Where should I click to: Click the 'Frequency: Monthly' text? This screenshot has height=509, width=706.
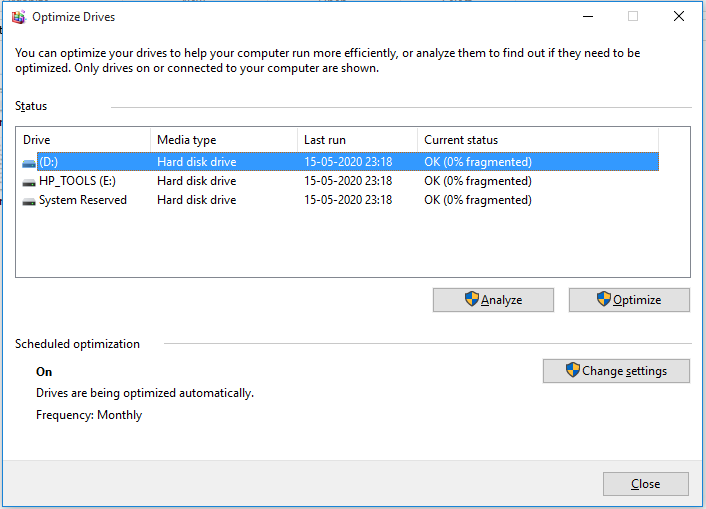(89, 415)
